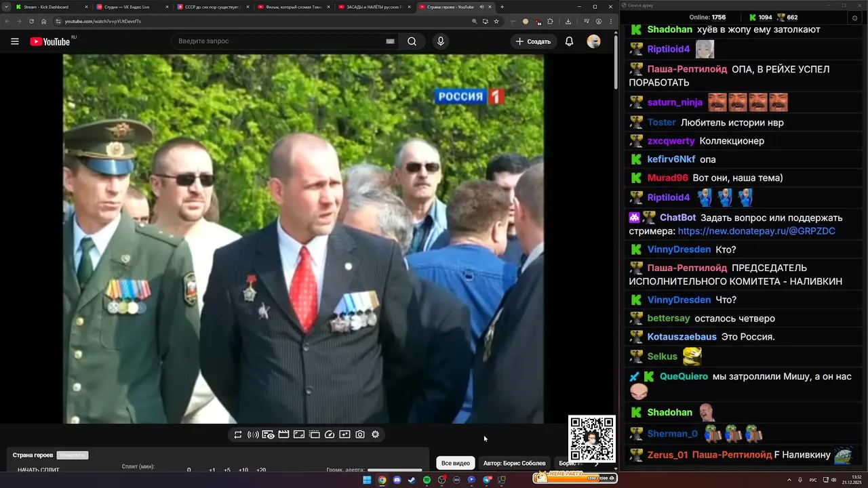Open the YouTube guide hamburger menu
This screenshot has height=488, width=868.
pyautogui.click(x=15, y=41)
